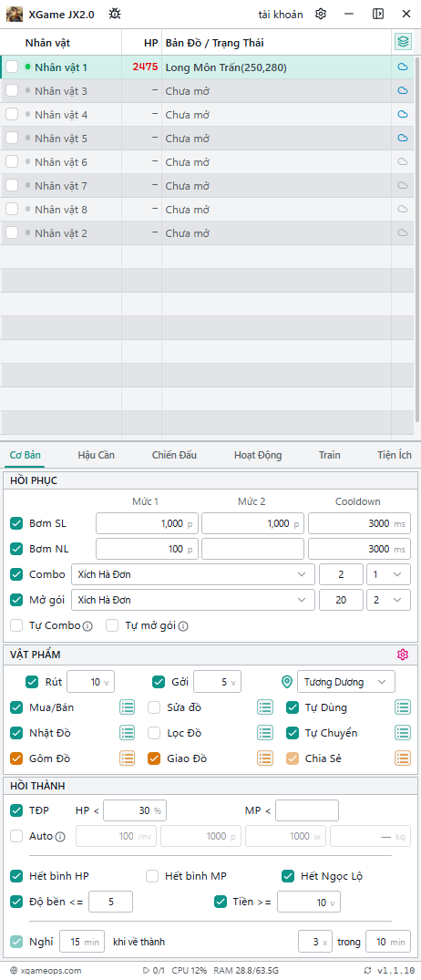Switch to the Train tab
This screenshot has height=980, width=421.
coord(330,455)
